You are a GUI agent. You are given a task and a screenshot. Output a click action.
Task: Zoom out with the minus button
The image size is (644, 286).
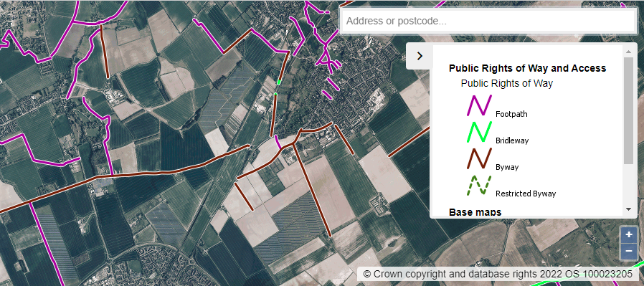click(629, 251)
